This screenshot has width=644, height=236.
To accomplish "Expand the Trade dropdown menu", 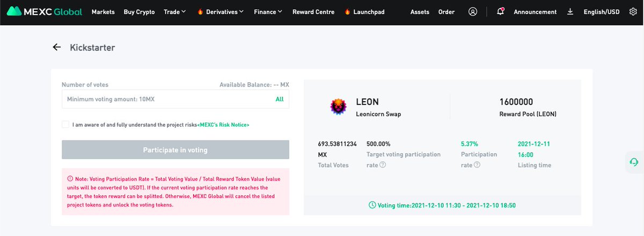I will click(x=175, y=12).
